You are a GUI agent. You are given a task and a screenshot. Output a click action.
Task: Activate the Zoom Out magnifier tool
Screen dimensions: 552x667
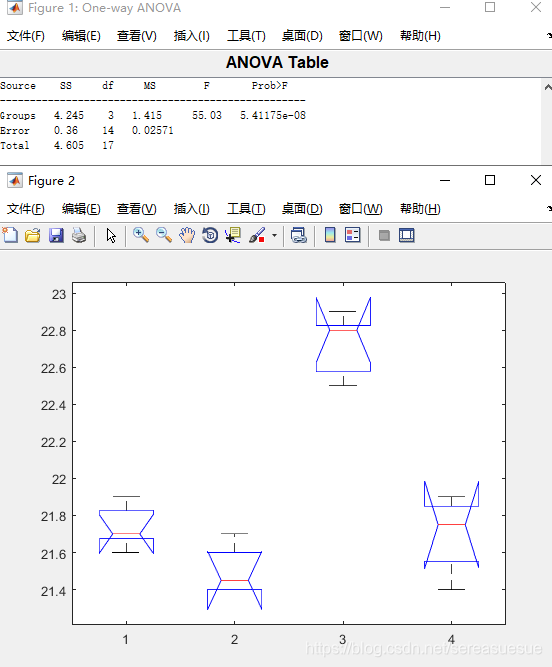[164, 235]
